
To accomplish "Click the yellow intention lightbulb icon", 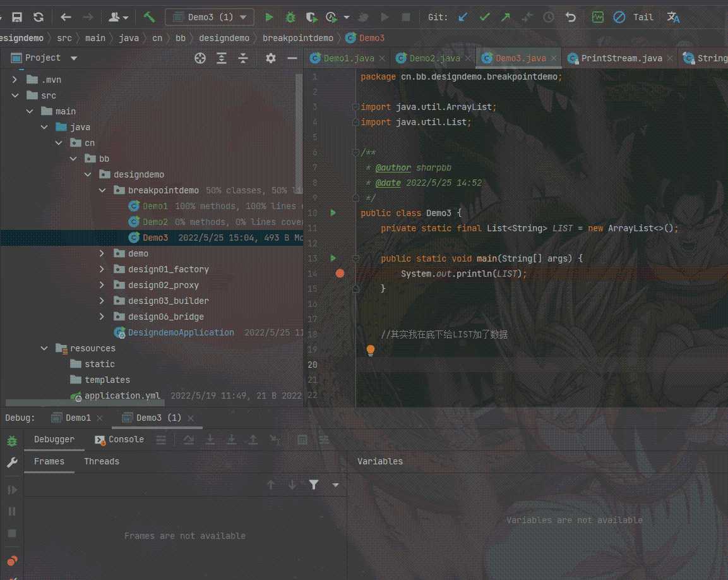I will click(371, 350).
